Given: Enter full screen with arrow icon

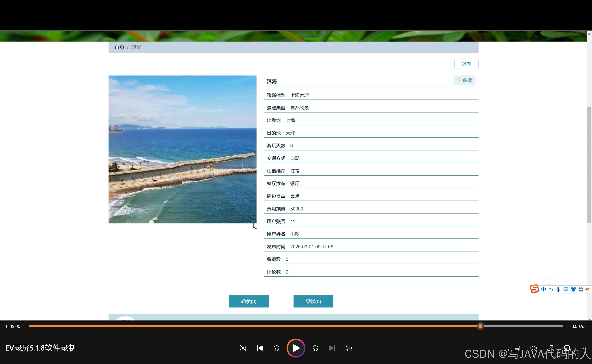Looking at the screenshot, I should tap(550, 348).
